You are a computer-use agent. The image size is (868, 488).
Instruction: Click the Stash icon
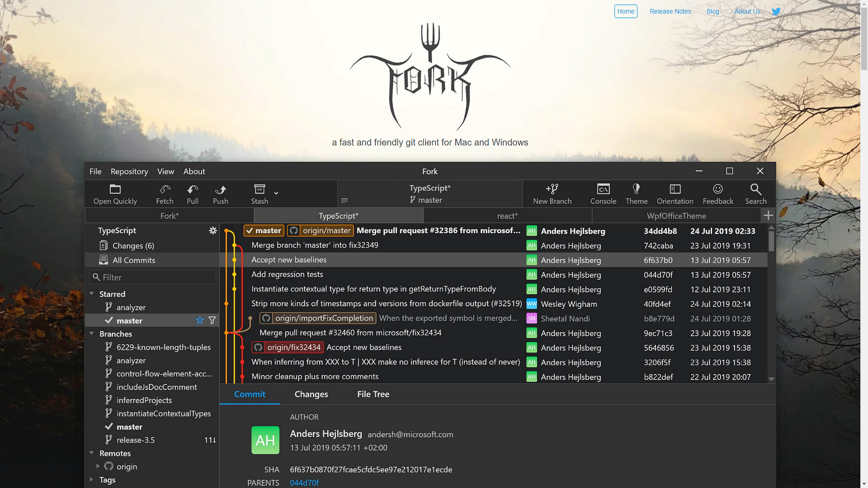tap(259, 189)
